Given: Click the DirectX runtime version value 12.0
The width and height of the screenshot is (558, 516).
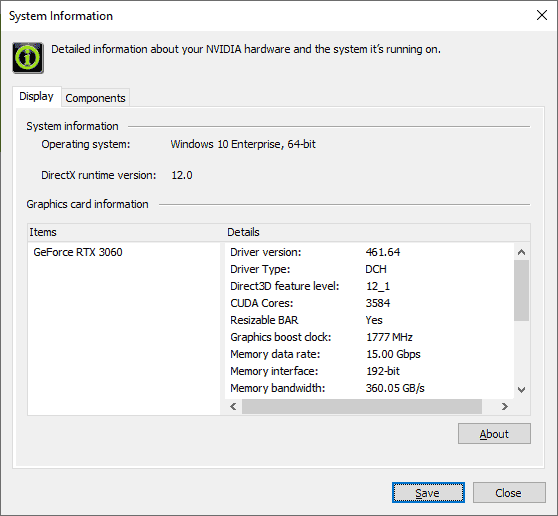Looking at the screenshot, I should click(x=182, y=175).
